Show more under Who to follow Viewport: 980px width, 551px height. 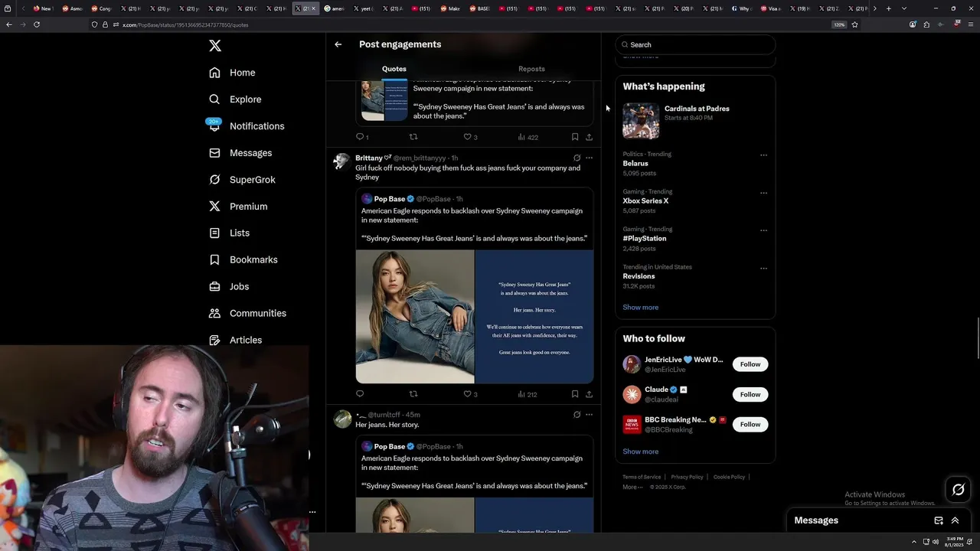(641, 452)
